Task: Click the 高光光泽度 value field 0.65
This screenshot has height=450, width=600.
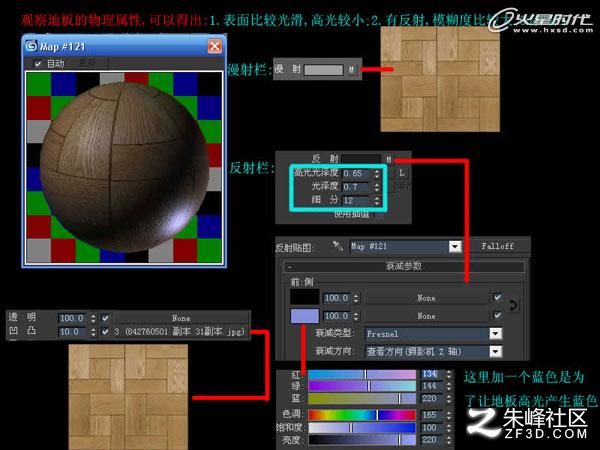Action: [357, 173]
